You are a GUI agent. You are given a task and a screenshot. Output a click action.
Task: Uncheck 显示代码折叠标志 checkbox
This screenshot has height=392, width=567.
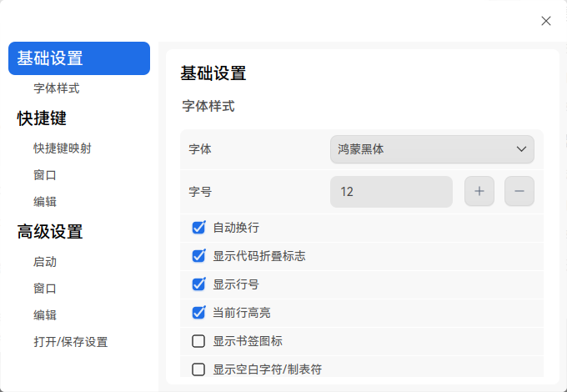198,256
